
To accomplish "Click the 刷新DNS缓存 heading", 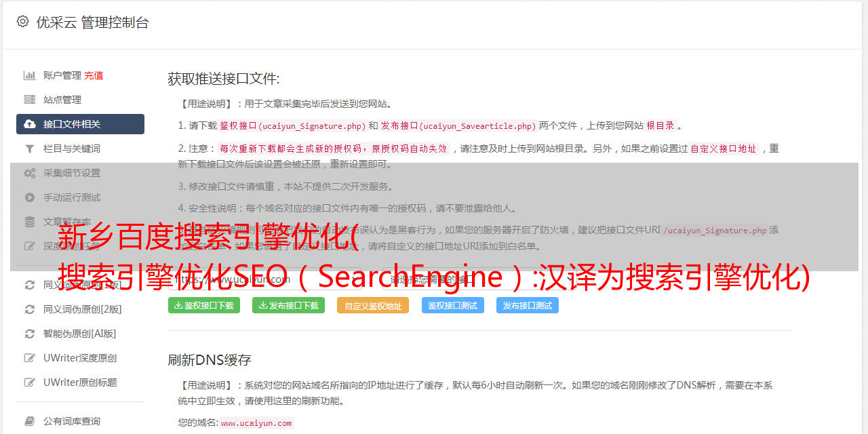I will pyautogui.click(x=210, y=359).
